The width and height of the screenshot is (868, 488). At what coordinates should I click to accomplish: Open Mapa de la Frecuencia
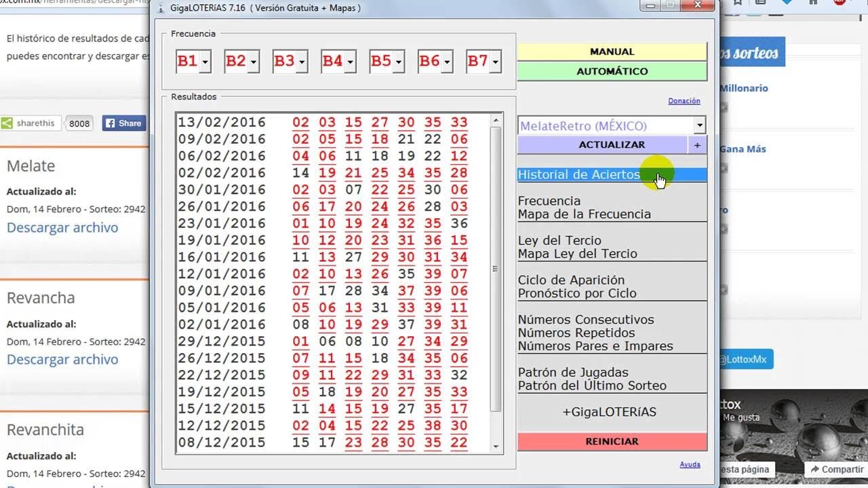(x=585, y=214)
